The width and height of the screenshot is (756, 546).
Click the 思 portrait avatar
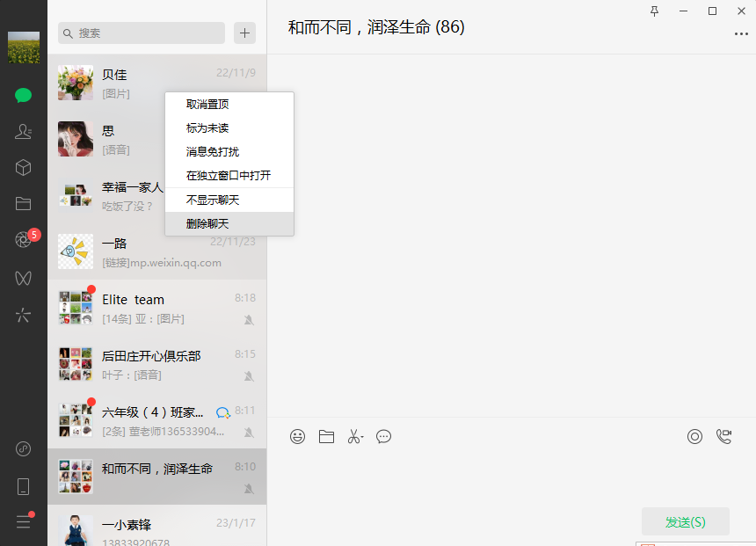(76, 139)
